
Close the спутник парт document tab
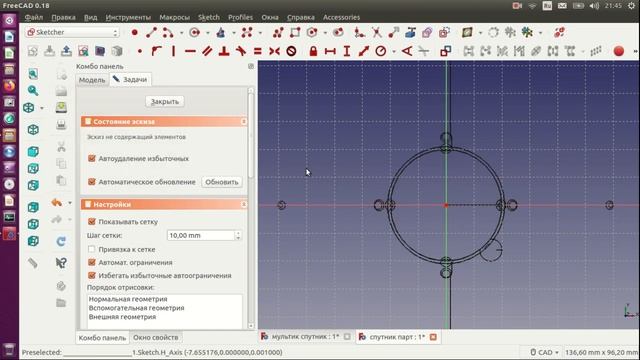click(x=433, y=337)
